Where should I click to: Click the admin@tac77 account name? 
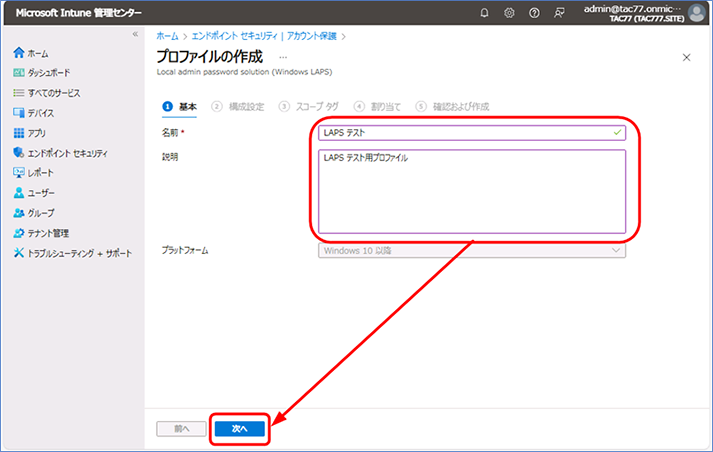click(x=633, y=9)
